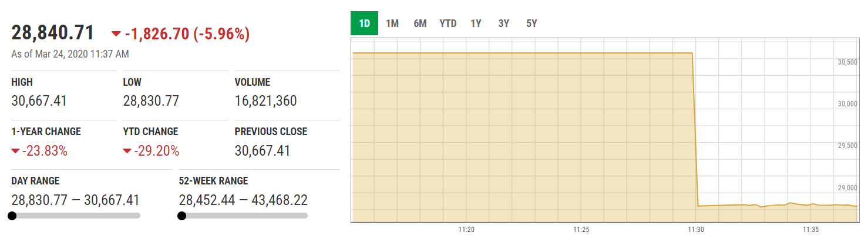
Task: Click the 52-Week Range slider track
Action: [244, 216]
